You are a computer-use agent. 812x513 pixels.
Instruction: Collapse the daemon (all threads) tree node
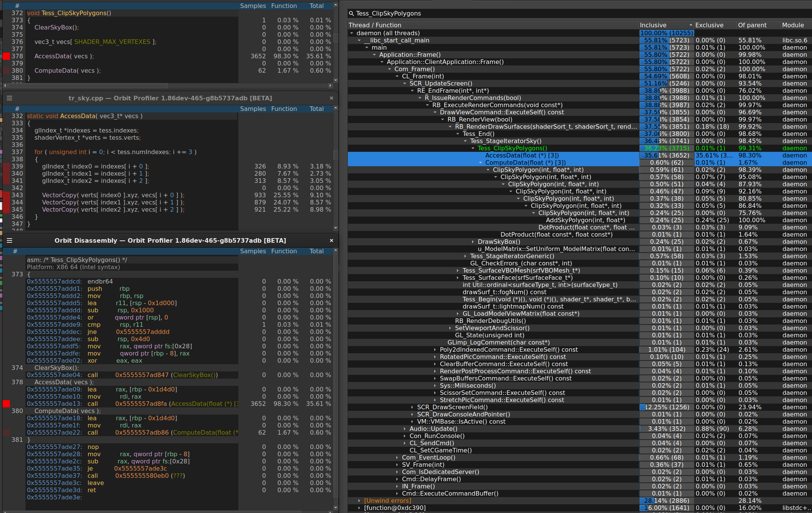coord(352,33)
